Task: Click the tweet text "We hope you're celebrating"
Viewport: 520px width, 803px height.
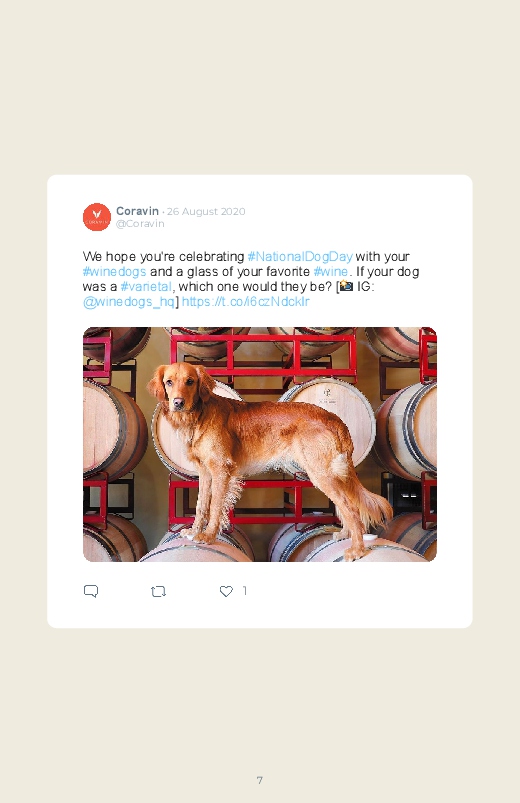Action: point(163,257)
